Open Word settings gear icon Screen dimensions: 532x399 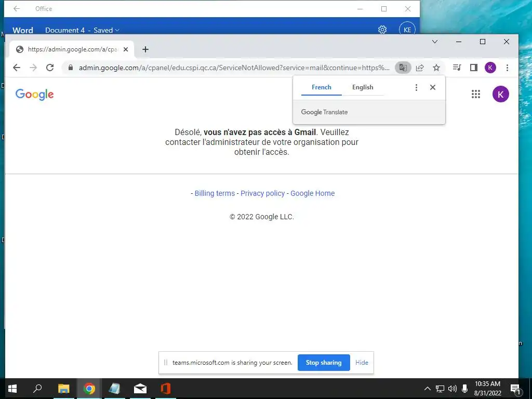coord(382,30)
